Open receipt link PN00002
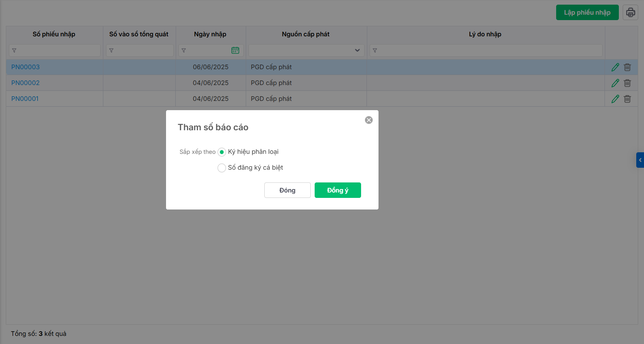Image resolution: width=644 pixels, height=344 pixels. (26, 83)
